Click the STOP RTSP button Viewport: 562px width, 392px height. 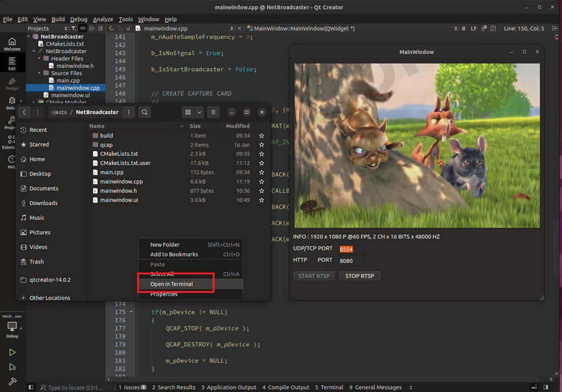360,276
